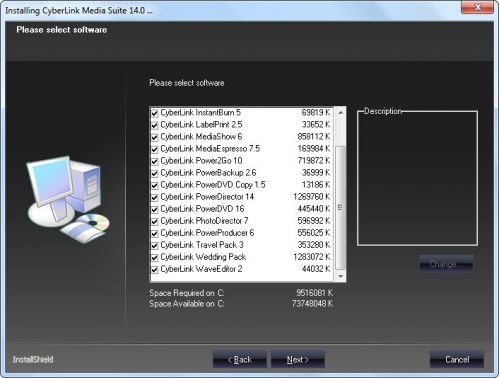Click the software list scroll down arrow

[340, 276]
